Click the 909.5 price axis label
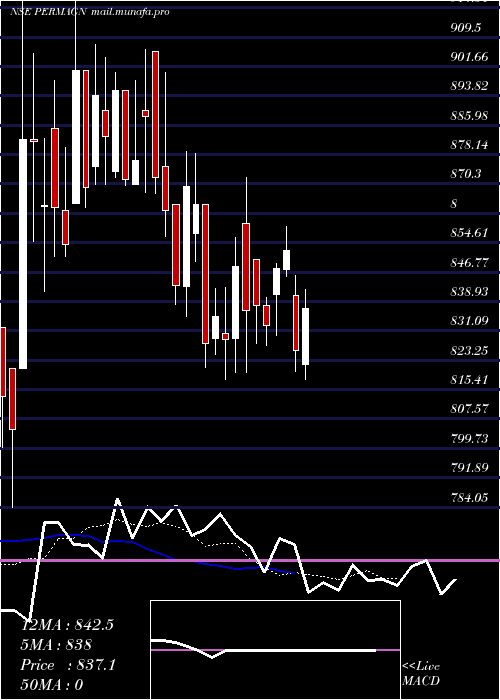Screen dimensions: 500x700 (466, 28)
